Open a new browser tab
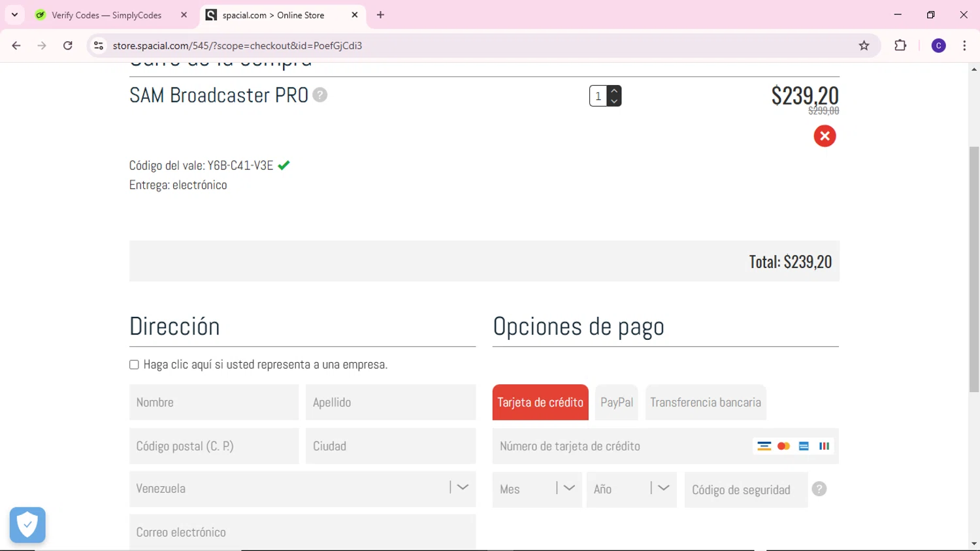Image resolution: width=980 pixels, height=551 pixels. click(x=380, y=14)
